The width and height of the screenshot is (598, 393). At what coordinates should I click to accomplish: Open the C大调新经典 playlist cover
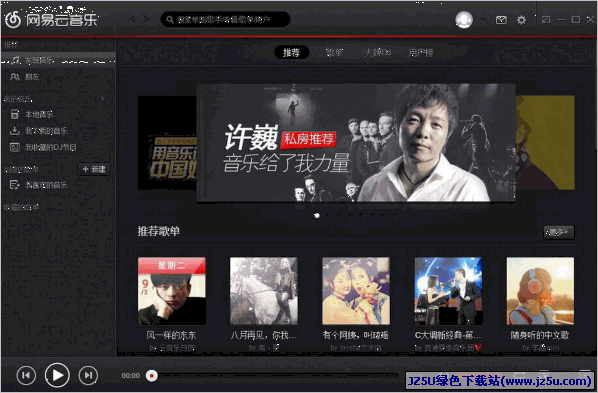point(448,291)
